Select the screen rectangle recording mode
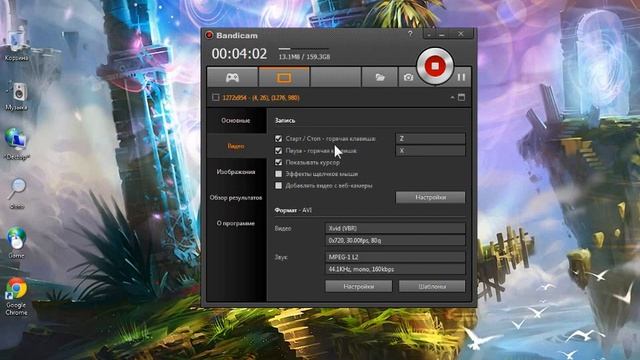The width and height of the screenshot is (640, 360). click(284, 77)
